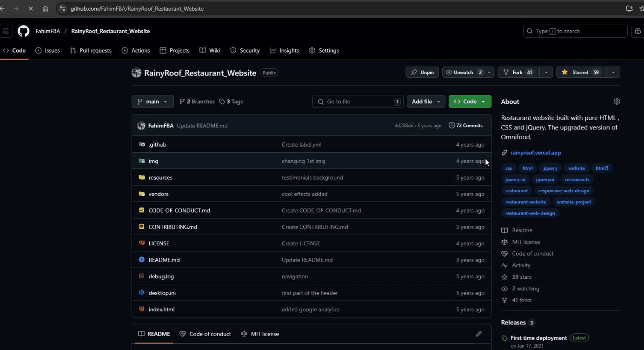Screen dimensions: 644x350
Task: Open the 'added google analytics' commit message
Action: (311, 310)
